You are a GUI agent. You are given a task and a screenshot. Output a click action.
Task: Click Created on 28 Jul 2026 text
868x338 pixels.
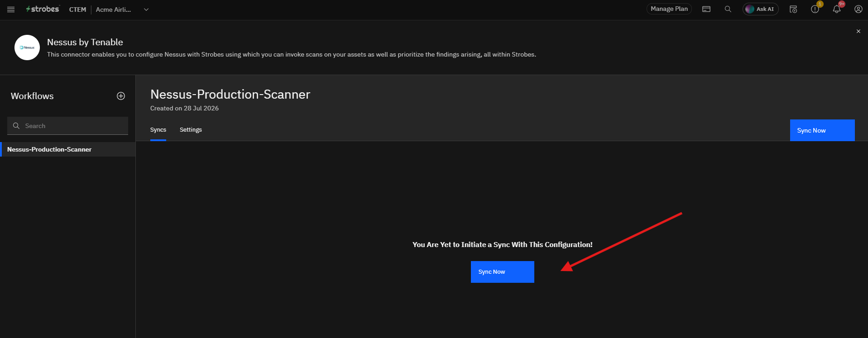184,108
